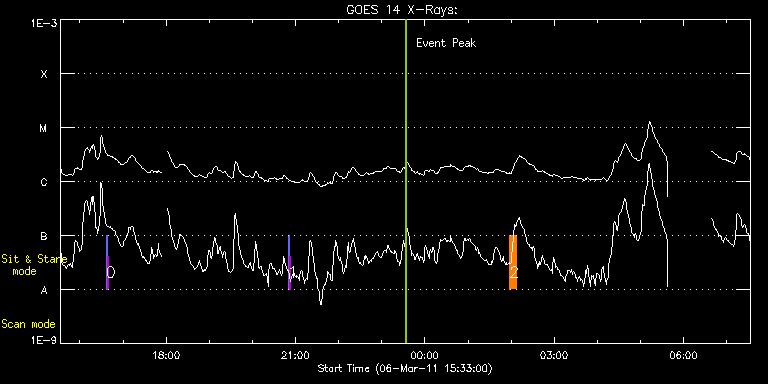Viewport: 768px width, 384px height.
Task: Select the blue-magenta marker at 21:00
Action: coord(289,263)
